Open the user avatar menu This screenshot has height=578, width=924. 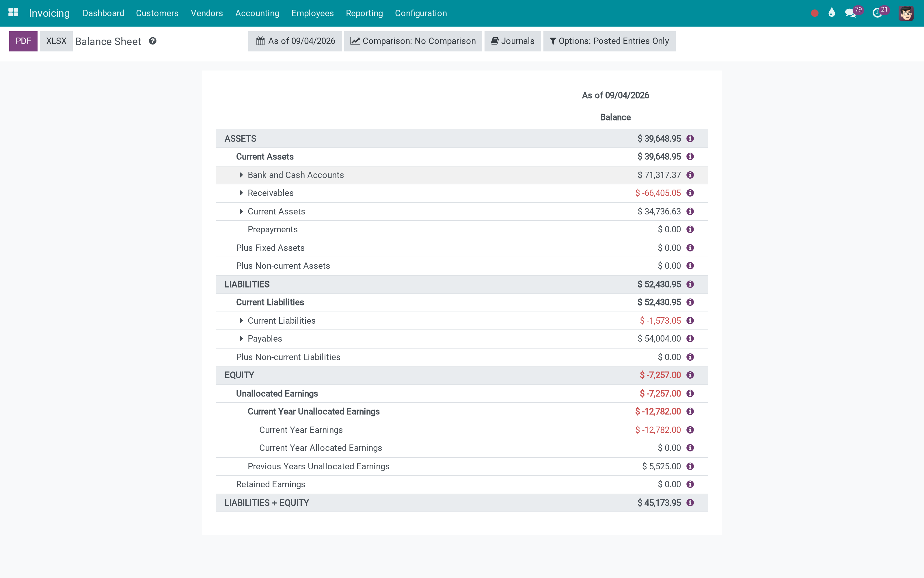pos(906,13)
